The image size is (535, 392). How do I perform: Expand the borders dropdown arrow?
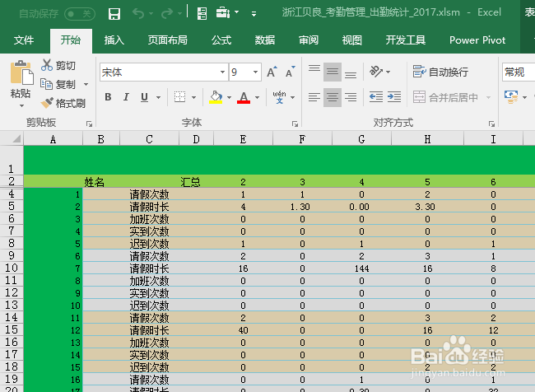[193, 98]
